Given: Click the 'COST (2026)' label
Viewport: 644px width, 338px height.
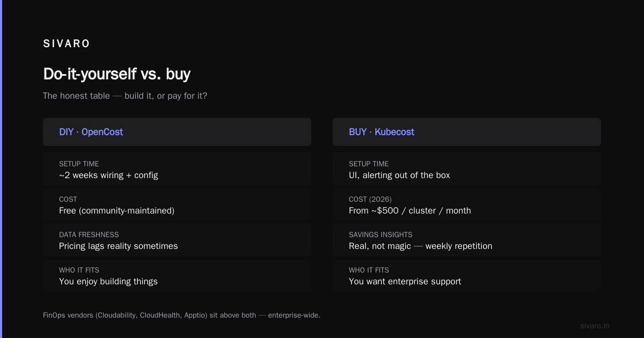Looking at the screenshot, I should click(x=370, y=199).
